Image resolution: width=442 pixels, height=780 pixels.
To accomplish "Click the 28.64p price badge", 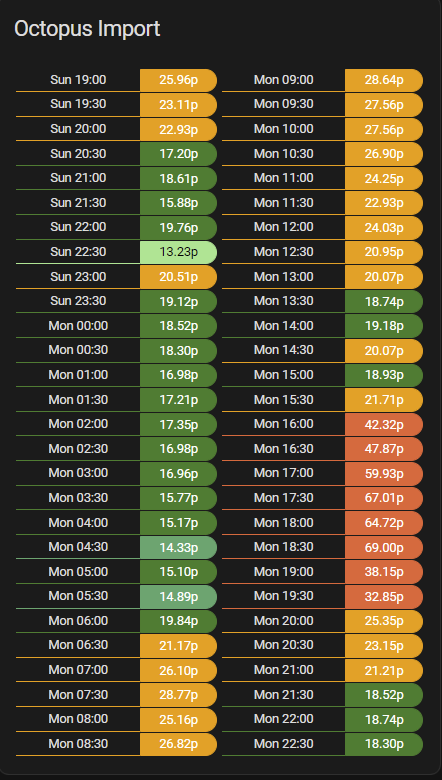I will (x=384, y=80).
